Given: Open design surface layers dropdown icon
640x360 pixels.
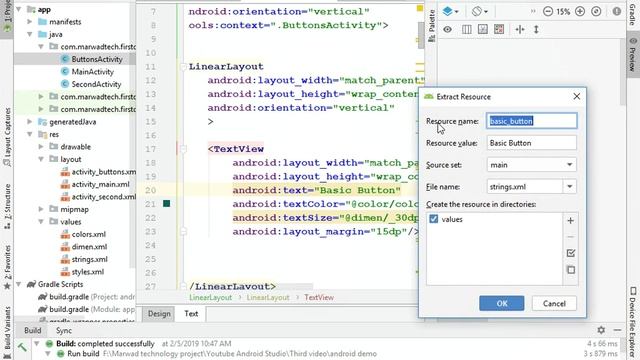Looking at the screenshot, I should coord(450,11).
